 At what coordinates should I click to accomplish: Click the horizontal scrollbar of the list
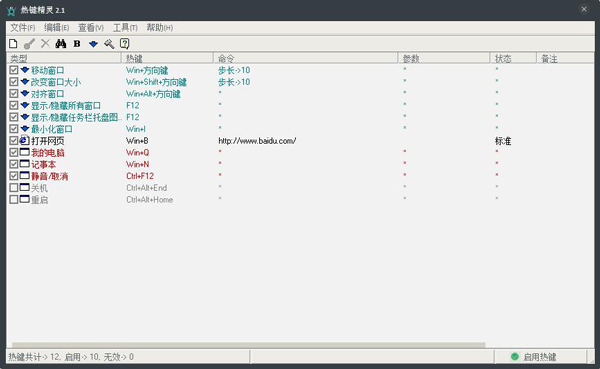pos(249,345)
